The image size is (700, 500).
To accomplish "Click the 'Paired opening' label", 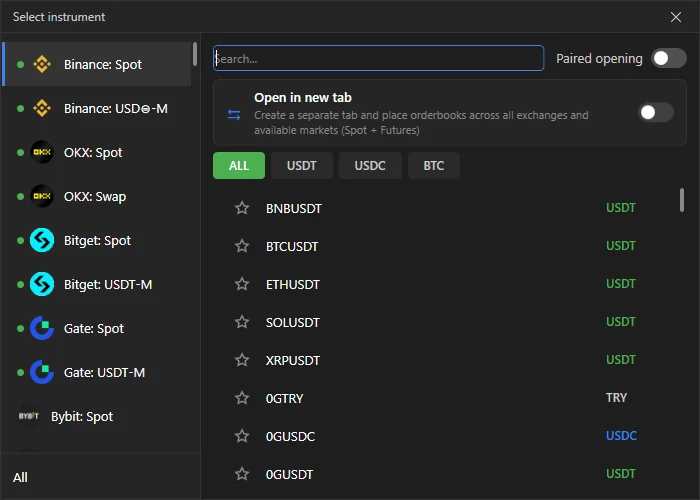I will (599, 58).
